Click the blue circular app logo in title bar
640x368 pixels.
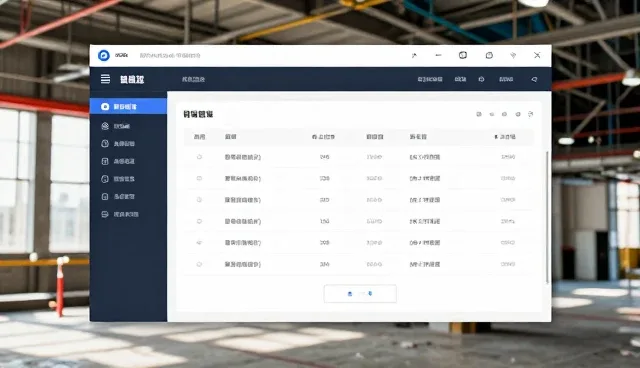(x=104, y=55)
